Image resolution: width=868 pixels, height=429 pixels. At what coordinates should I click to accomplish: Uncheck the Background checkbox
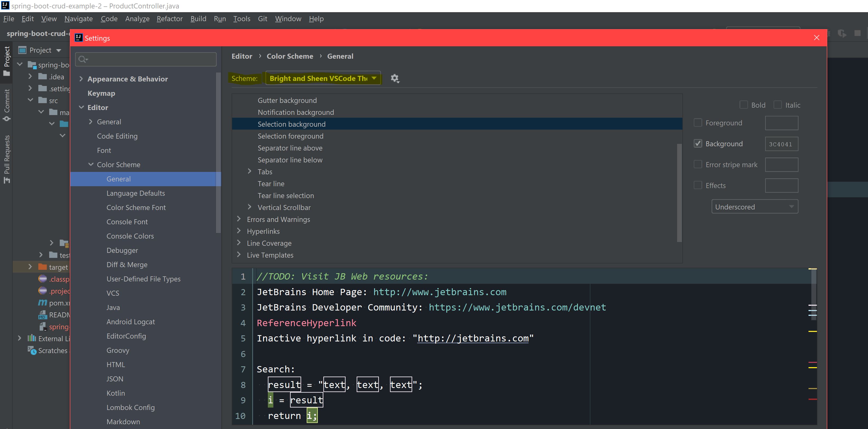(698, 144)
